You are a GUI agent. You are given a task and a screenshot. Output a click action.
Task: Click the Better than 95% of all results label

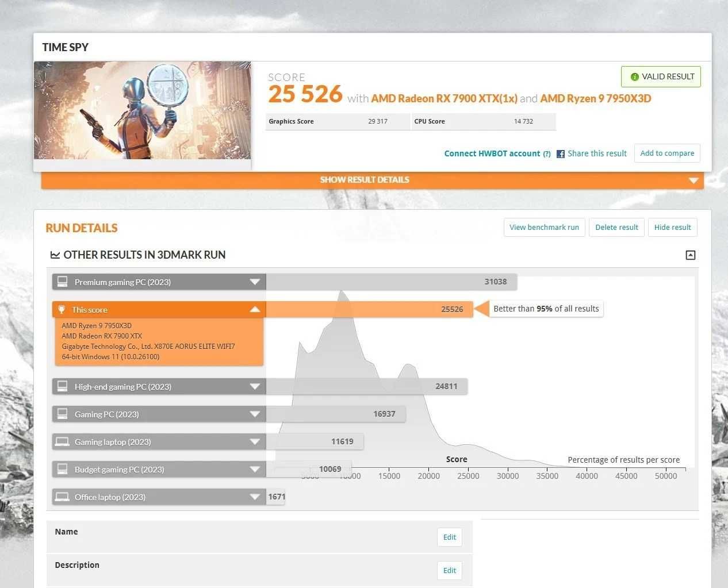coord(546,309)
